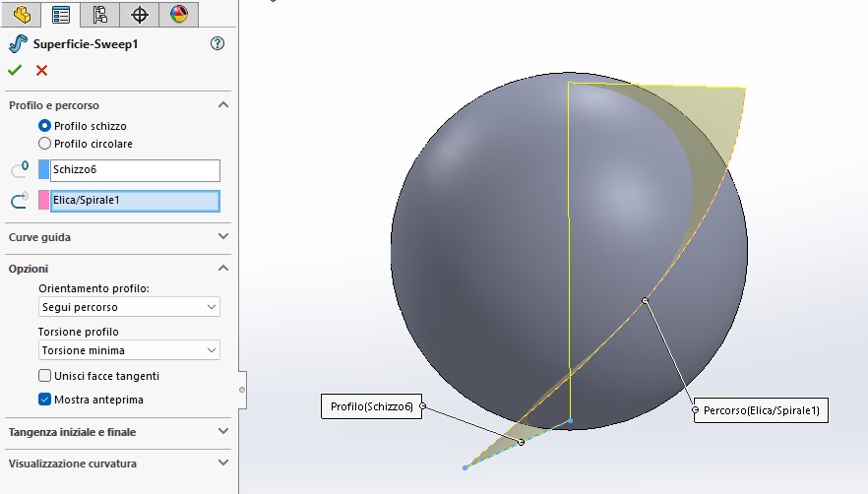
Task: Cancel sweep with red X
Action: (41, 70)
